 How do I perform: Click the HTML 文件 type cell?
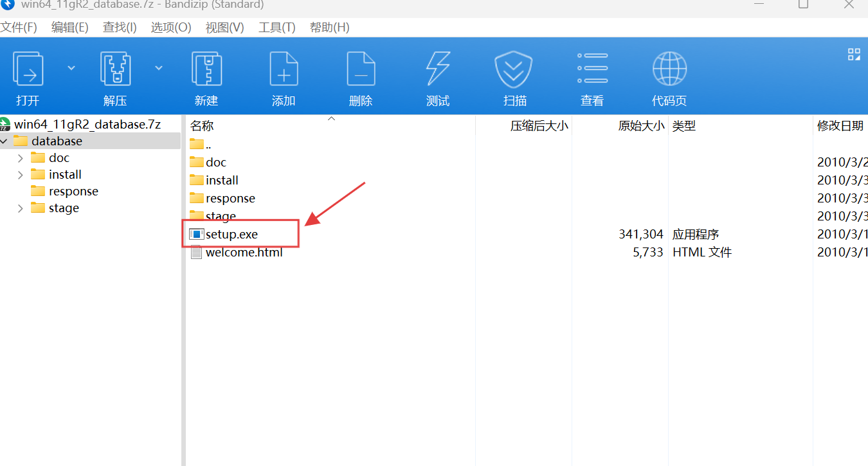click(702, 252)
